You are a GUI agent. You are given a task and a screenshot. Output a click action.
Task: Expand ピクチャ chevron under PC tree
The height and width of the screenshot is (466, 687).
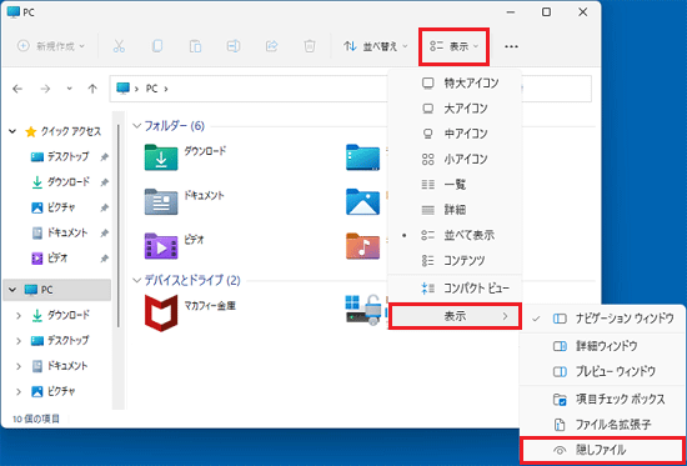point(18,392)
